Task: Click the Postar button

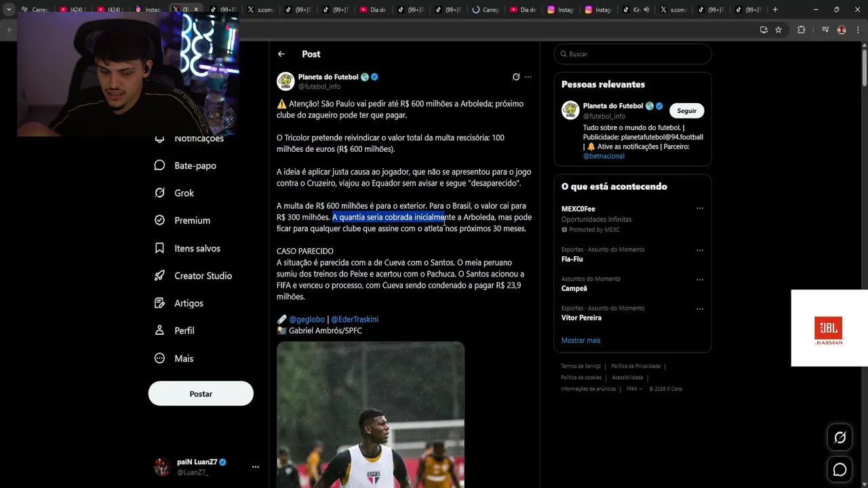Action: [x=201, y=394]
